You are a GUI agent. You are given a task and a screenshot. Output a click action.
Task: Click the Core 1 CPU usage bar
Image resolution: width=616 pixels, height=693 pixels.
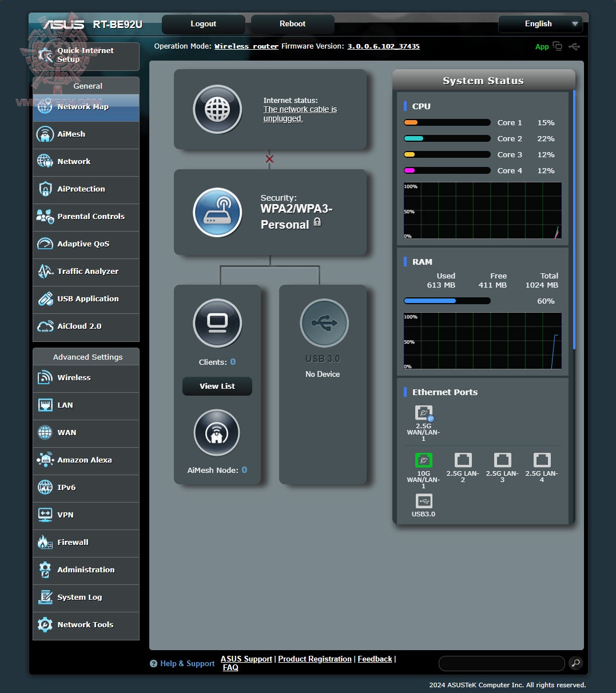point(447,122)
